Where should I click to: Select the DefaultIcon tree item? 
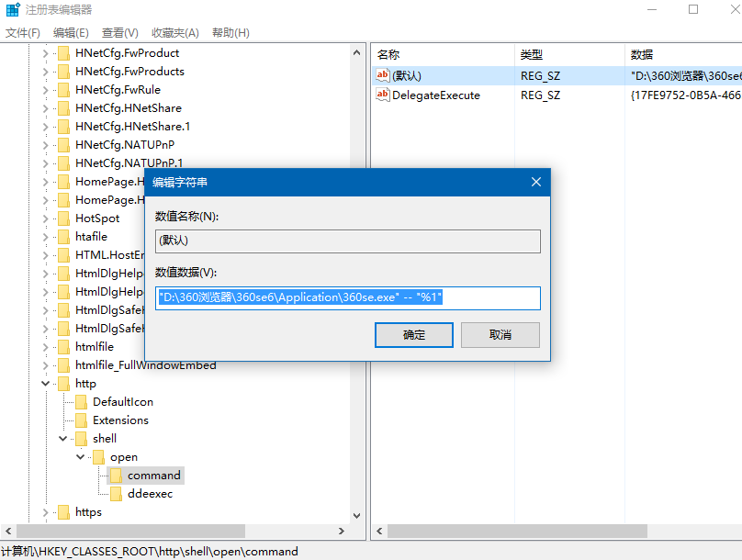pos(123,402)
